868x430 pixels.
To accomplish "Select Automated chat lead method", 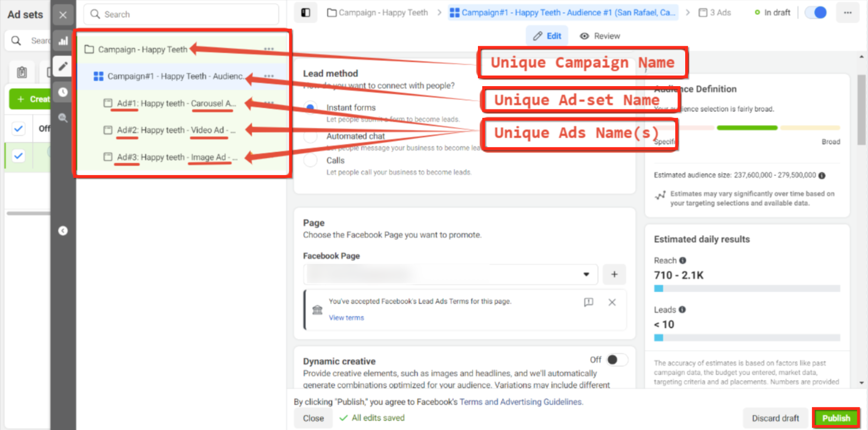I will [311, 136].
